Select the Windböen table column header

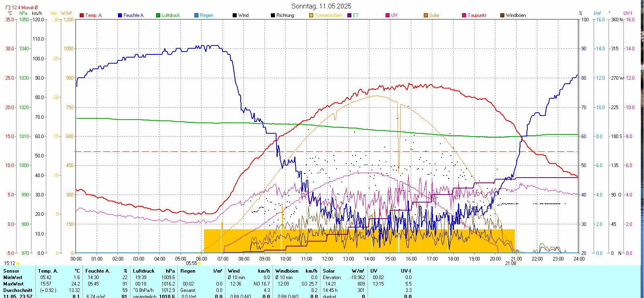coord(287,271)
